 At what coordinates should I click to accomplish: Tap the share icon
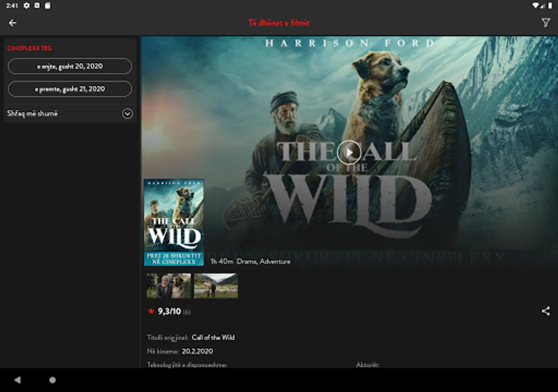pyautogui.click(x=545, y=311)
